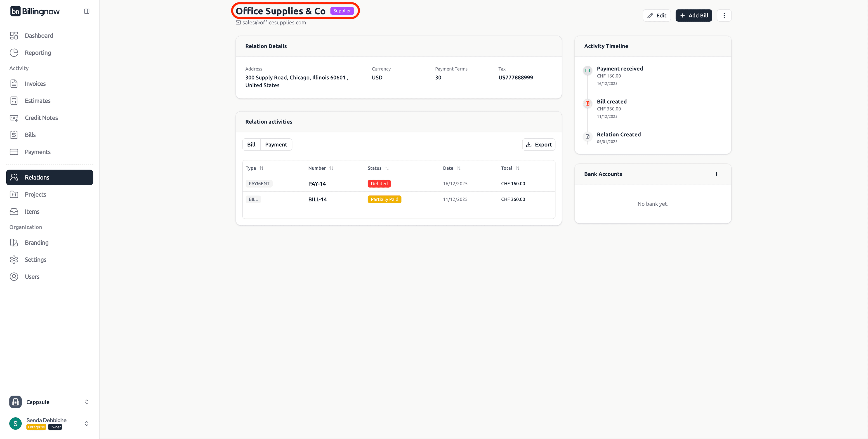Click the Branding palette icon
The height and width of the screenshot is (439, 868).
click(14, 243)
